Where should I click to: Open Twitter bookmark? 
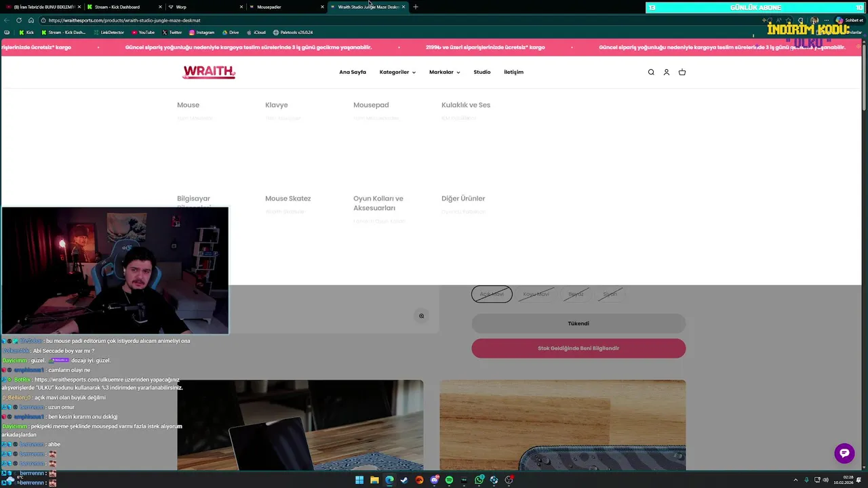coord(172,33)
